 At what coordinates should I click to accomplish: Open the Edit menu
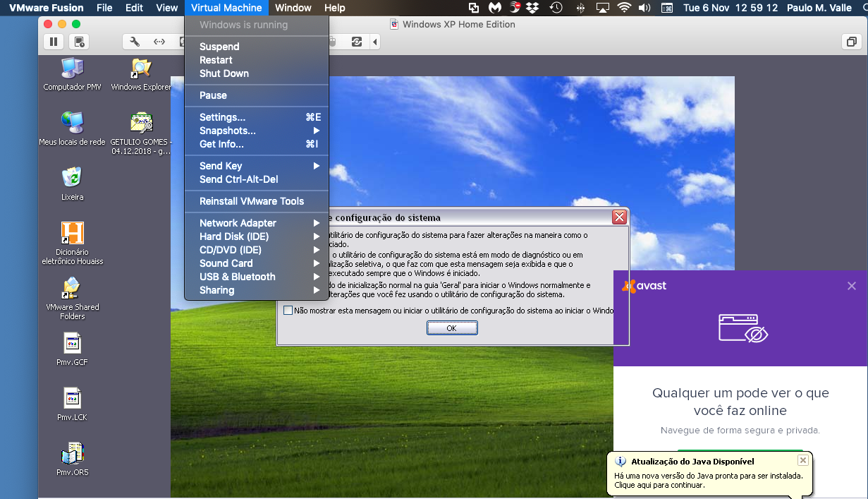(x=134, y=8)
